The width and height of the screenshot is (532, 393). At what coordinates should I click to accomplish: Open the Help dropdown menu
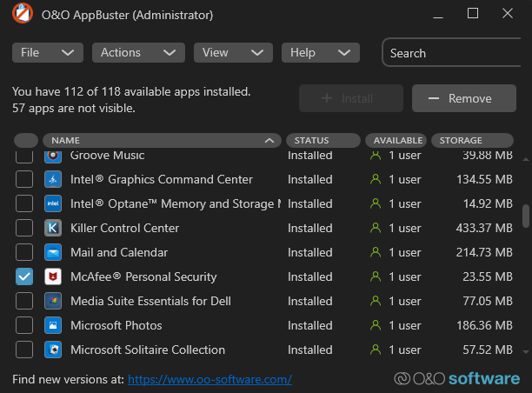coord(321,53)
